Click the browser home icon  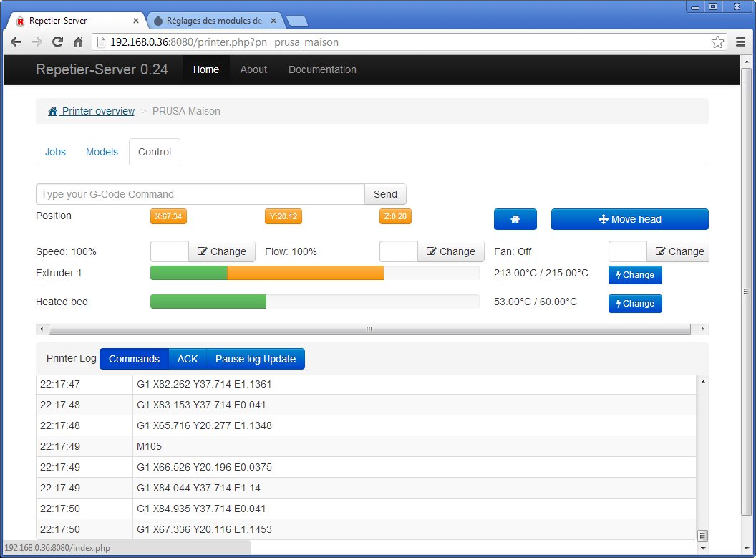point(79,42)
